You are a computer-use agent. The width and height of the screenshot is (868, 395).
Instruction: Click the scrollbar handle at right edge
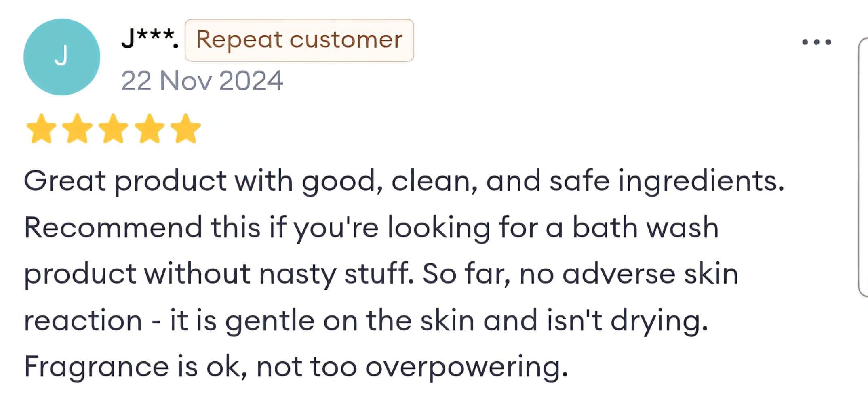pos(863,167)
